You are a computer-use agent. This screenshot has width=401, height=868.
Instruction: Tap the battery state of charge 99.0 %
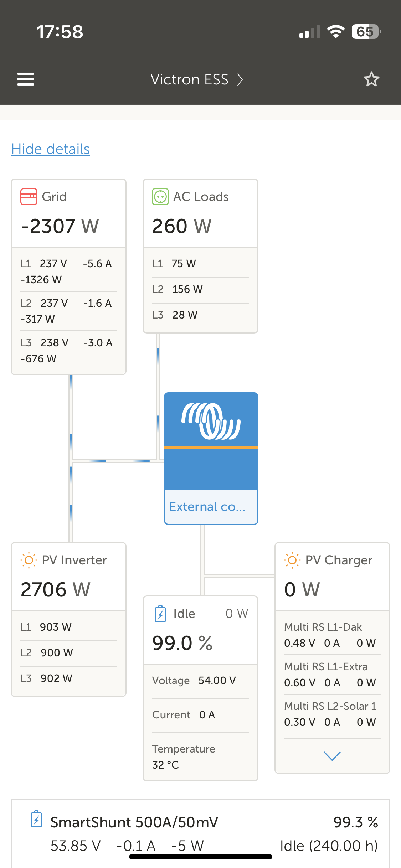point(182,643)
